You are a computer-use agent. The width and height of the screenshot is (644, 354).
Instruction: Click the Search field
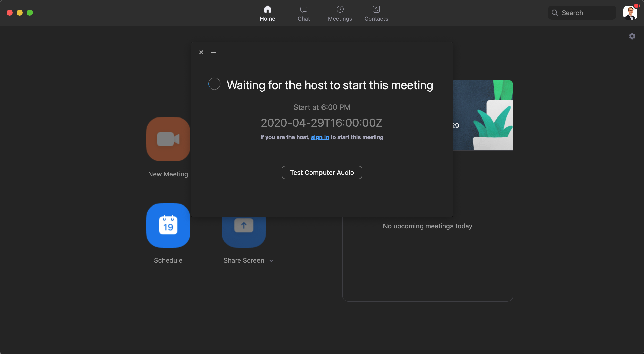click(582, 13)
